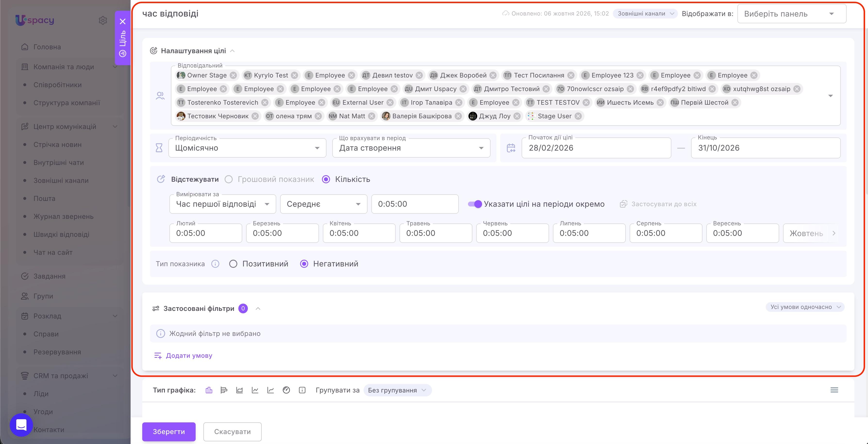Open Зовнішні канали sidebar item
Image resolution: width=868 pixels, height=444 pixels.
coord(61,180)
